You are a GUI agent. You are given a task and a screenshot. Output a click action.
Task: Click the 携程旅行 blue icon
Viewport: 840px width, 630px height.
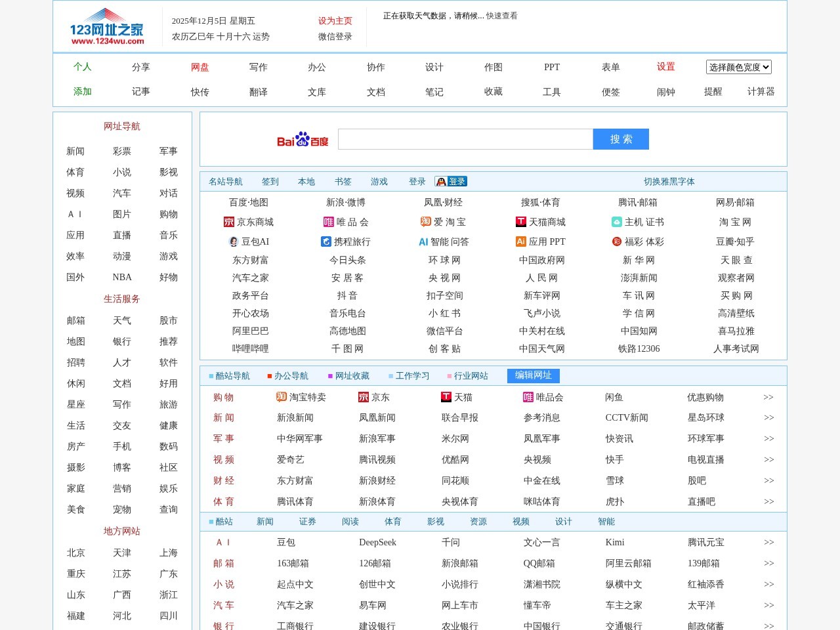(x=326, y=241)
